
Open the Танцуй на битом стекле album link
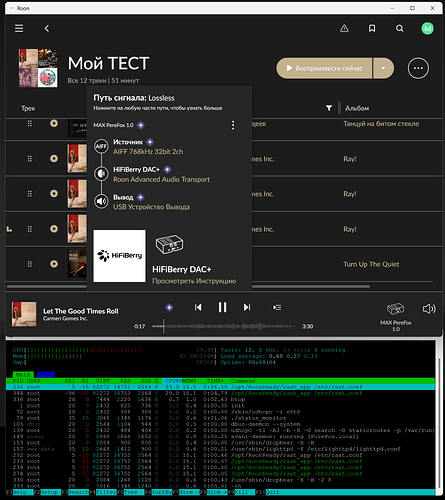(381, 124)
